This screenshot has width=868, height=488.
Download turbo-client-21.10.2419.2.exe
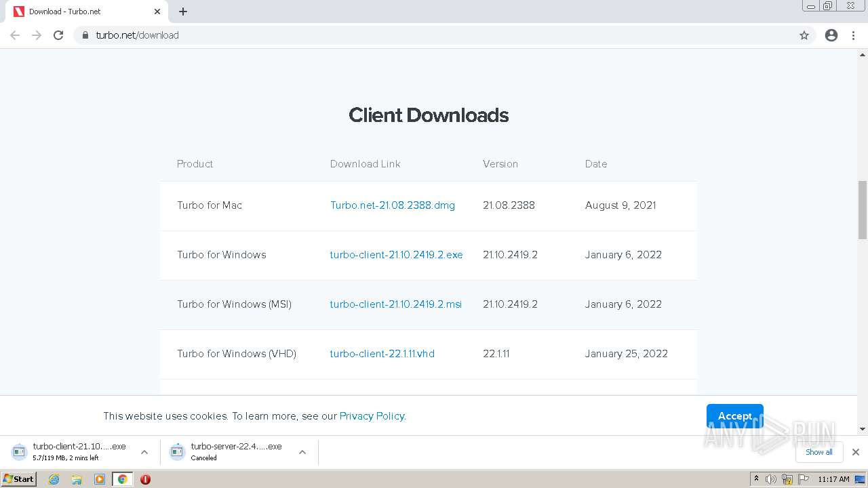tap(396, 255)
